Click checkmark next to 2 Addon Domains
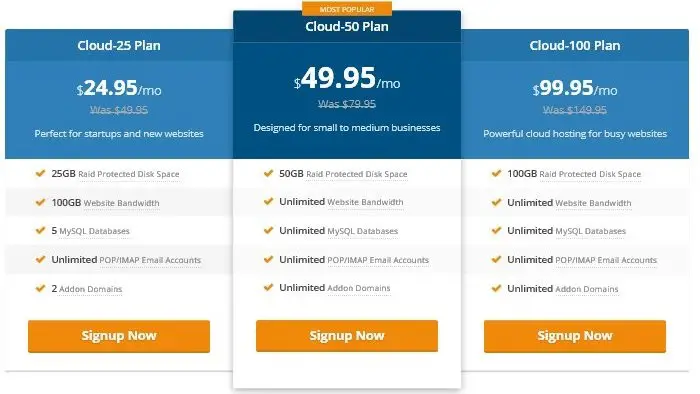Image resolution: width=700 pixels, height=394 pixels. [41, 288]
